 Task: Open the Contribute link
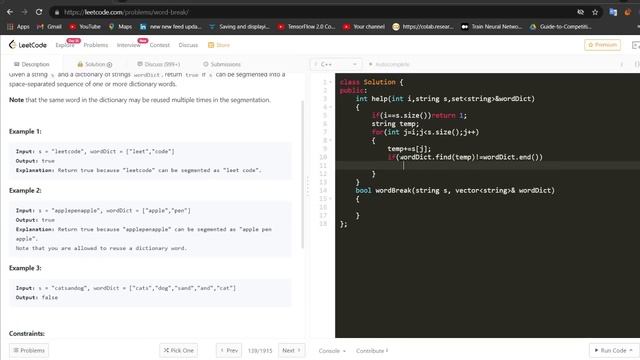coord(372,351)
